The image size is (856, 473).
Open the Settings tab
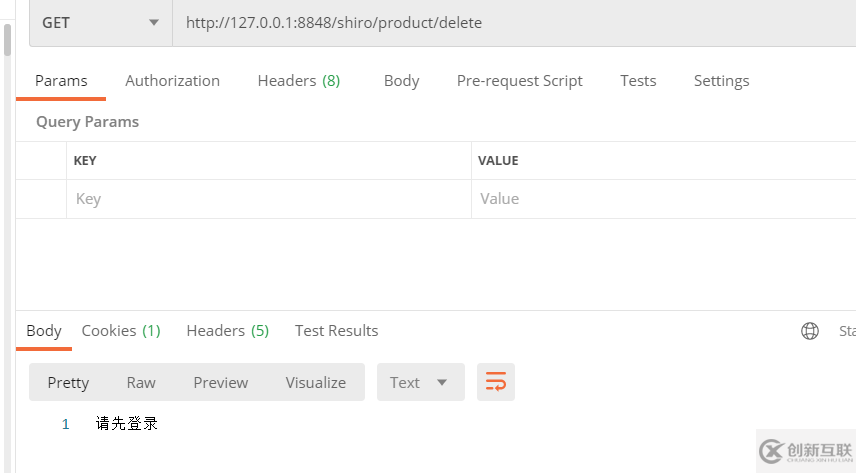721,81
